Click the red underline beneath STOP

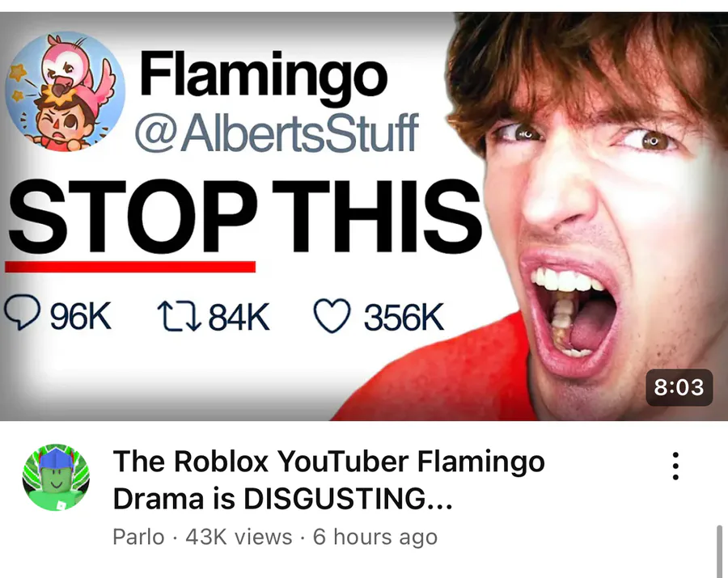[x=130, y=267]
